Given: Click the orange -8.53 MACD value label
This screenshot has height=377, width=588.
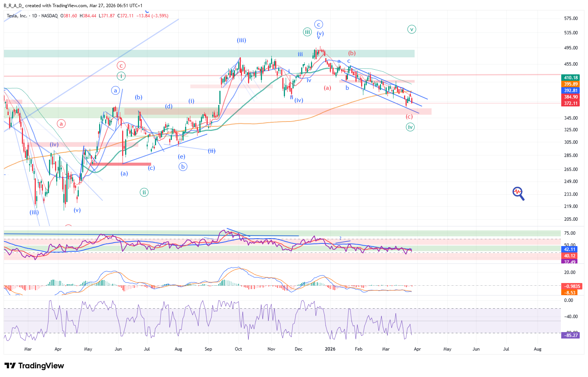Looking at the screenshot, I should click(571, 292).
